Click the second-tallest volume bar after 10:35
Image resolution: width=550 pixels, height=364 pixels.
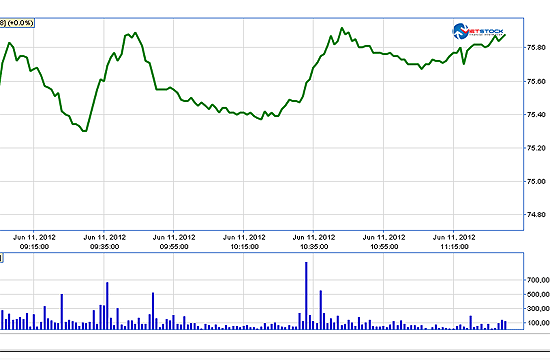321,310
